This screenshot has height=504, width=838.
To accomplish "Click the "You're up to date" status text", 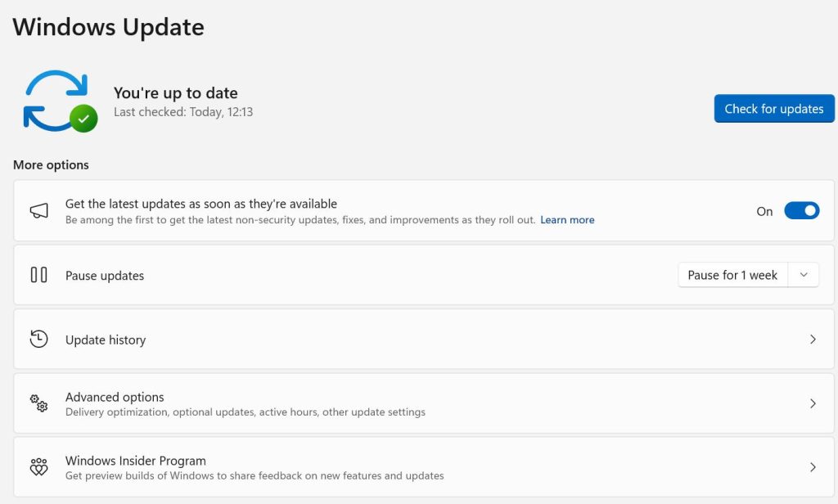I will pos(175,93).
